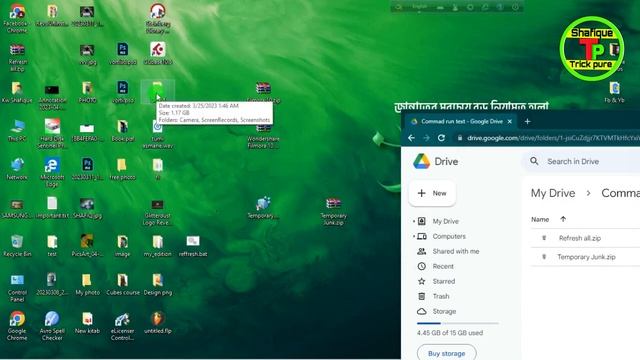Open the PicsArt image file

[87, 246]
